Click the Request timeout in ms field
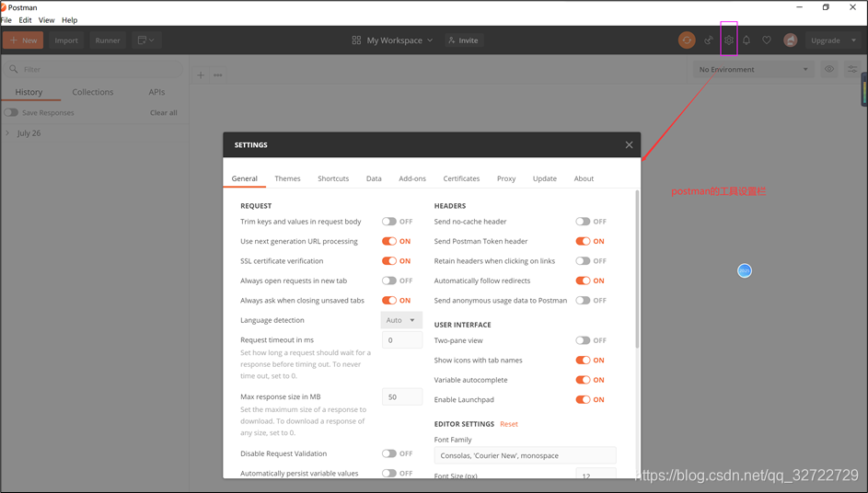868x493 pixels. pos(402,340)
